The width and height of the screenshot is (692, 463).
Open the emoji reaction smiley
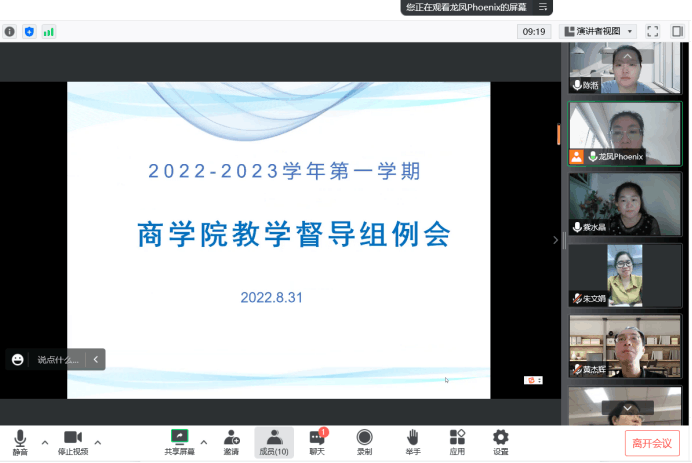[x=17, y=360]
